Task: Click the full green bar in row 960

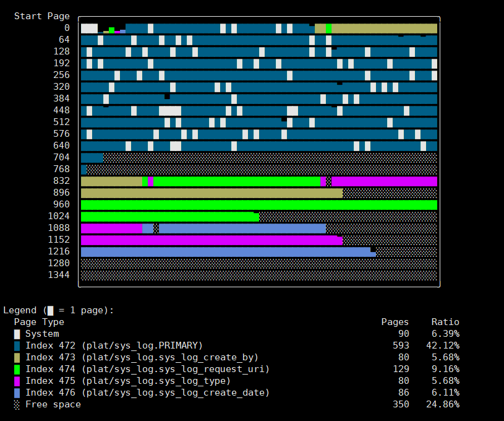Action: pyautogui.click(x=258, y=205)
